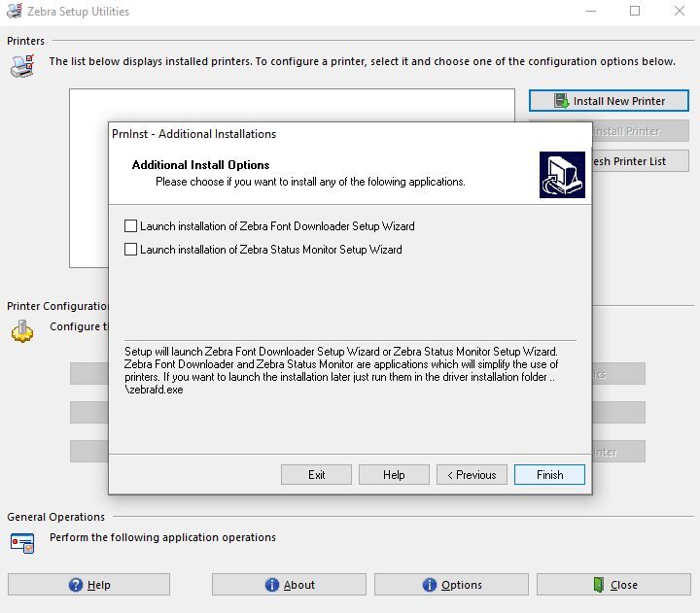Check Zebra Status Monitor Setup Wizard option
Viewport: 700px width, 613px height.
pyautogui.click(x=131, y=250)
